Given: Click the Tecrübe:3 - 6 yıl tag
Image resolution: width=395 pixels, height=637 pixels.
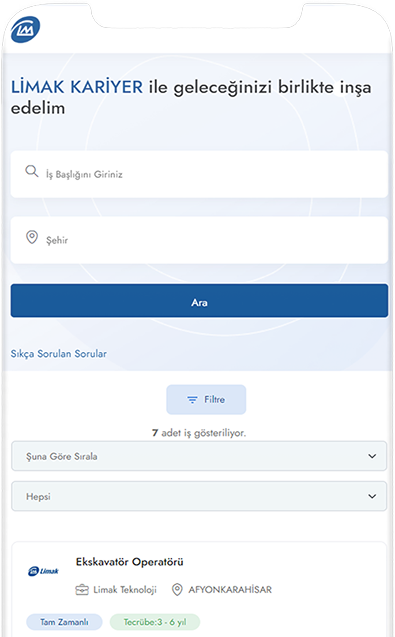Looking at the screenshot, I should pos(155,622).
